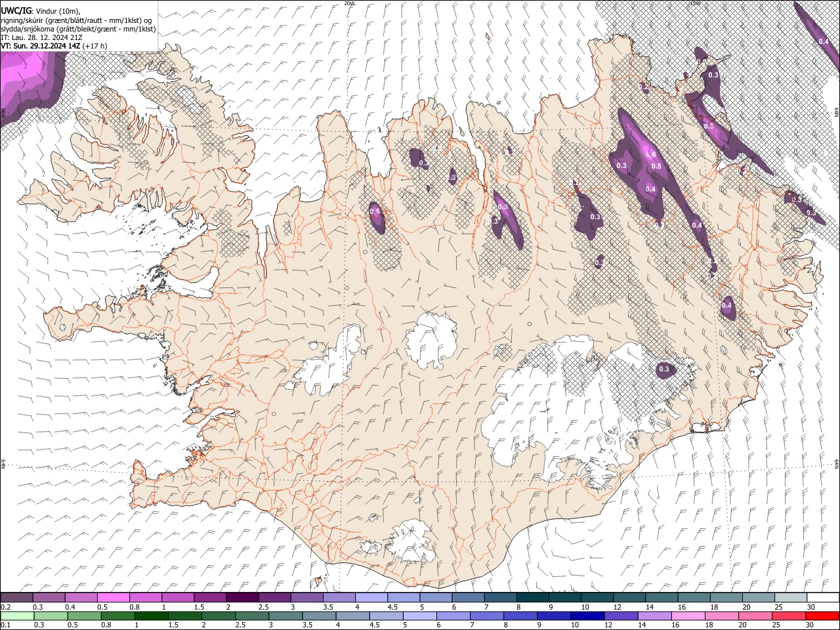Choose the grey-green 3 swatch on the lower scale
840x630 pixels.
[285, 616]
